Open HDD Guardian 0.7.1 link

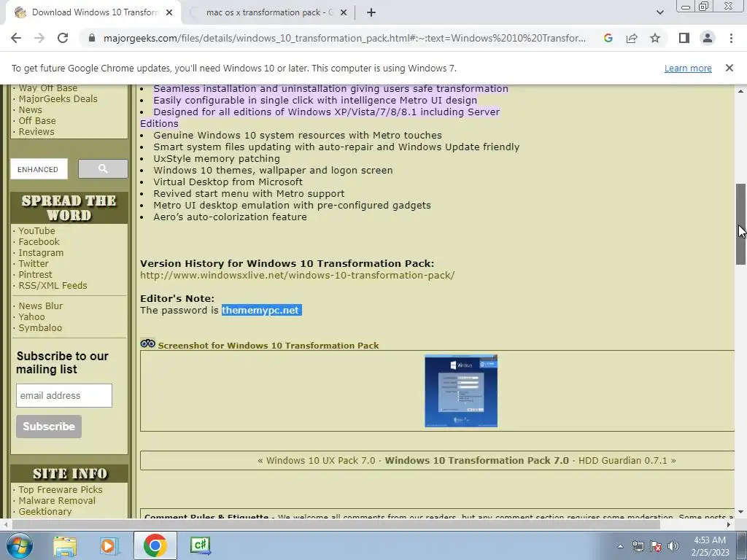tap(623, 461)
